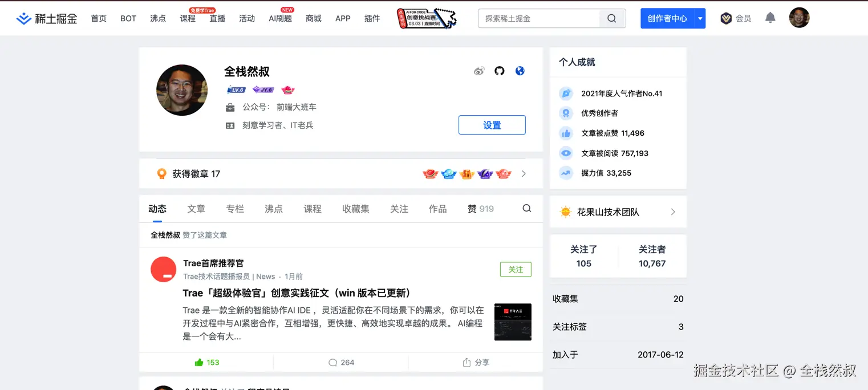
Task: Open 商城 in top navigation
Action: (314, 18)
